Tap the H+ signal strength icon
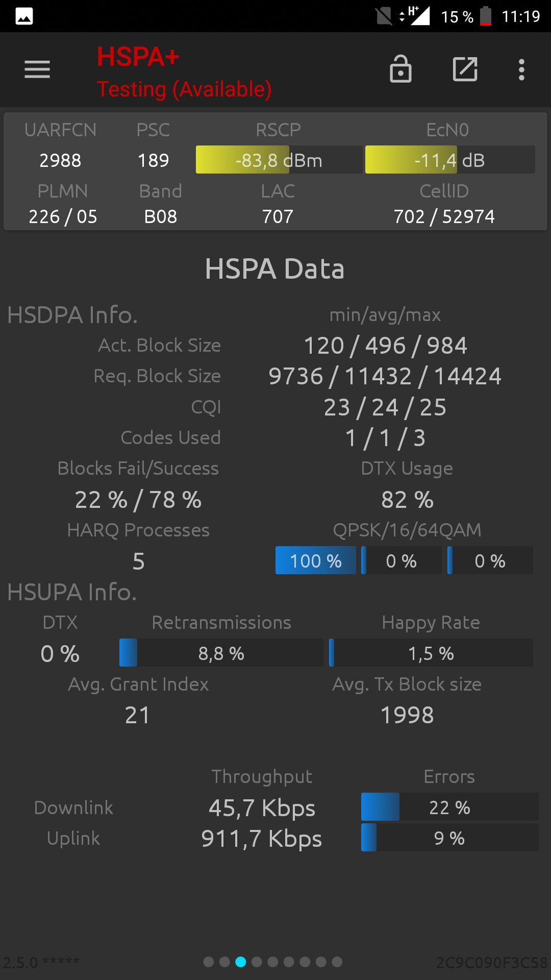The image size is (551, 980). point(416,16)
